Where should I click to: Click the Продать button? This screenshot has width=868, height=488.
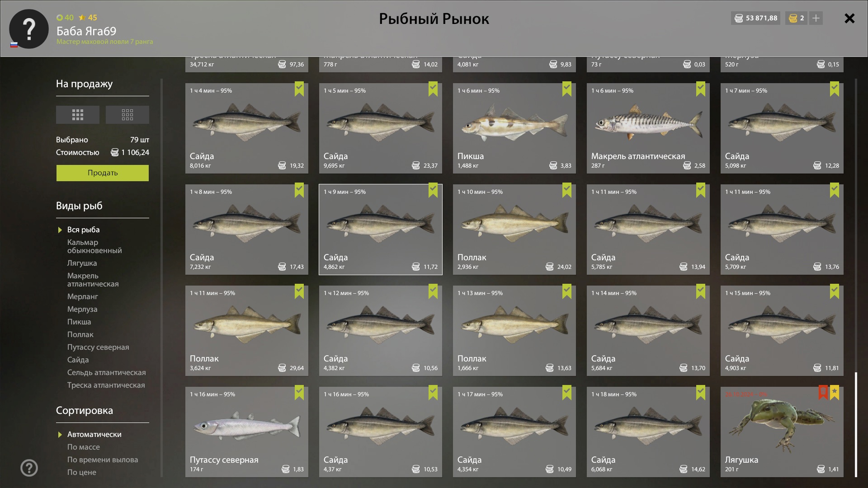pos(103,173)
